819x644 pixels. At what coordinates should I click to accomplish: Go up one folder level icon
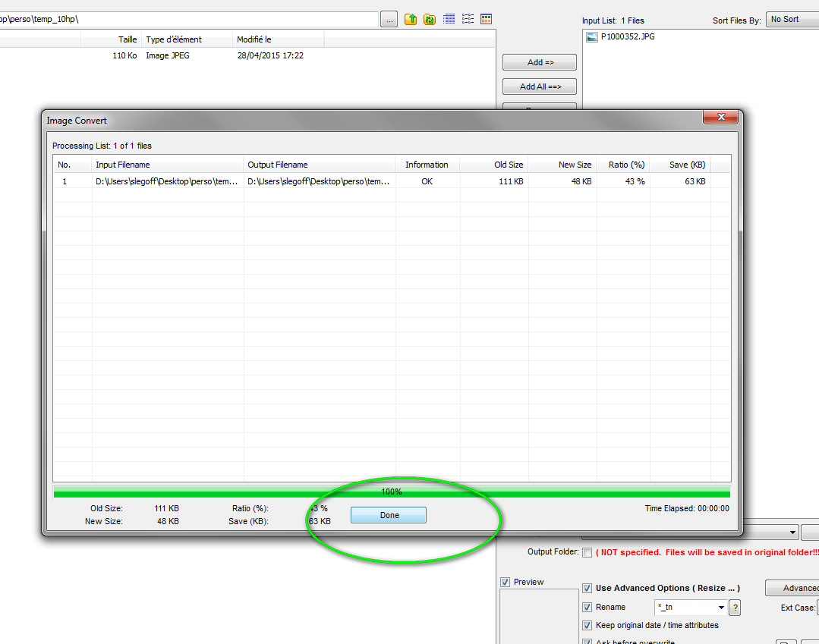pos(411,19)
